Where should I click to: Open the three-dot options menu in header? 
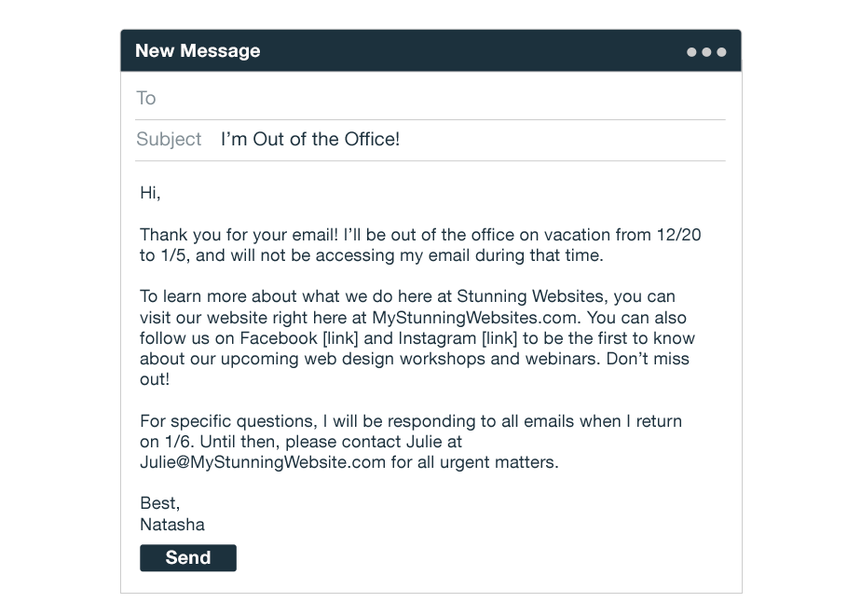(705, 52)
